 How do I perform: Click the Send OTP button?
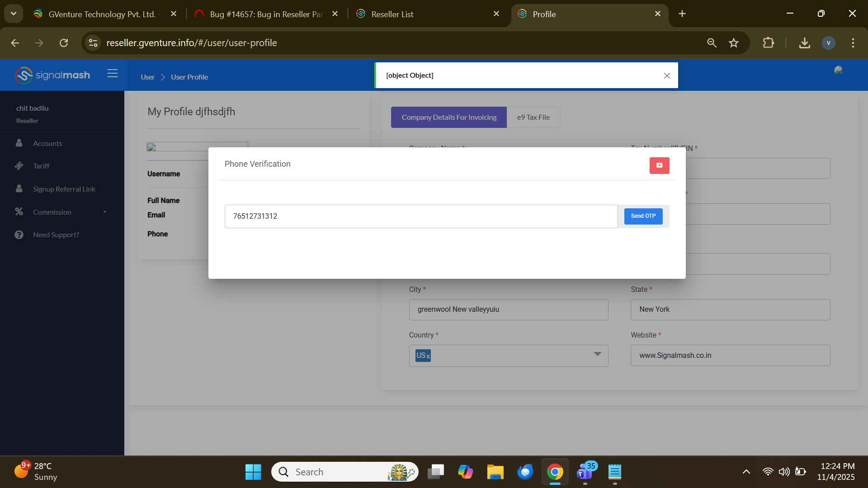[643, 216]
